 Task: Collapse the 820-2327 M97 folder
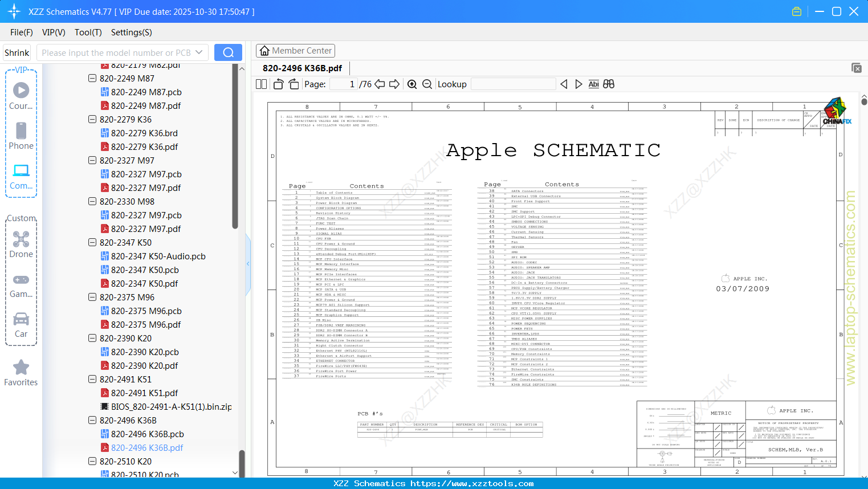(92, 161)
